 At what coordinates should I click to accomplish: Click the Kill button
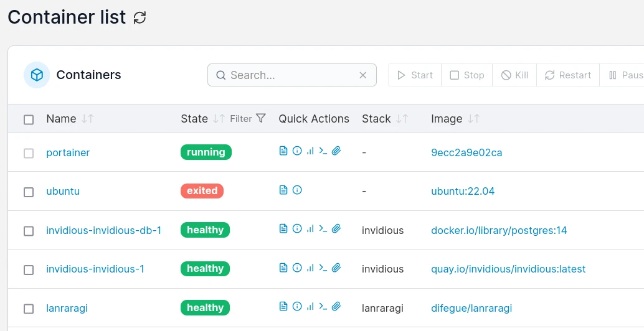pos(514,75)
